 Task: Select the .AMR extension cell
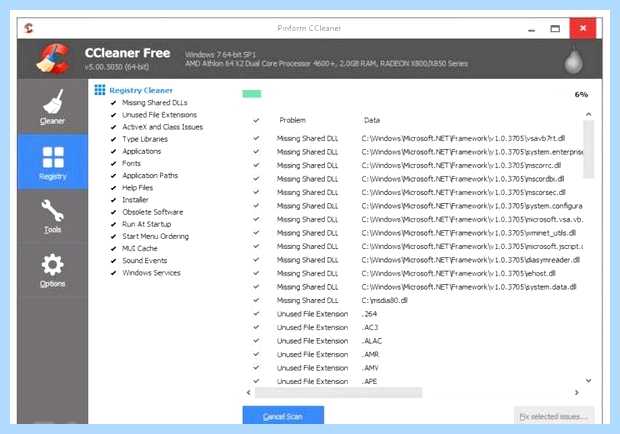(x=370, y=355)
